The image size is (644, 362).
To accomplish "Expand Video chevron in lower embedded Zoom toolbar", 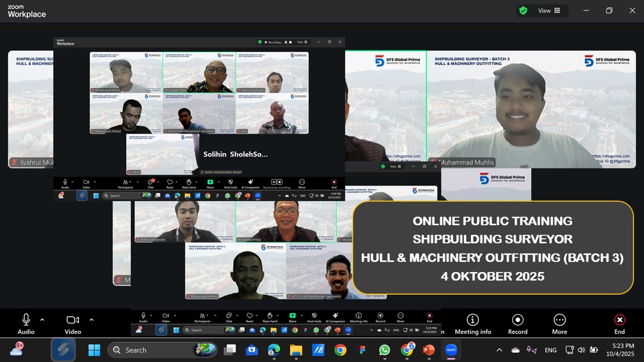I will click(174, 316).
